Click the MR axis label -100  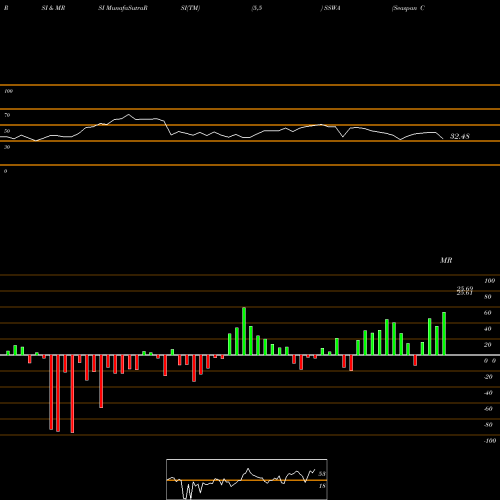tap(490, 441)
